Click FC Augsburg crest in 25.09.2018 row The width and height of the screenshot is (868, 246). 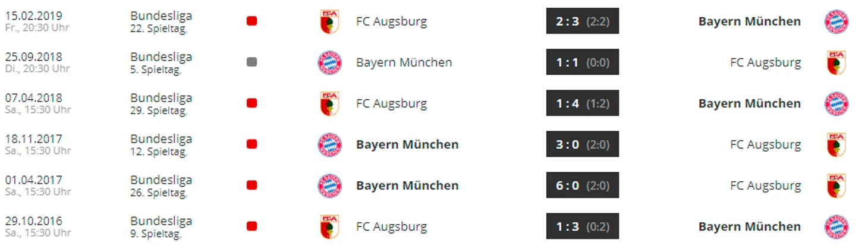tap(836, 62)
